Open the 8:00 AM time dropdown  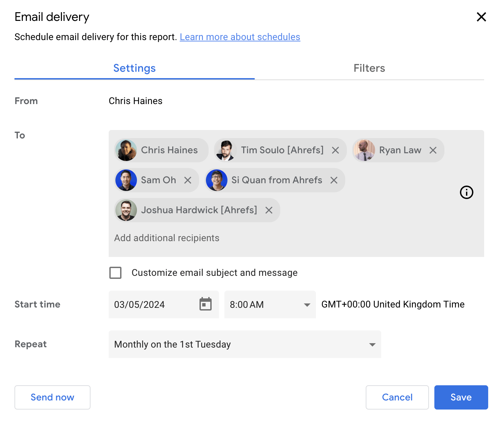(307, 304)
